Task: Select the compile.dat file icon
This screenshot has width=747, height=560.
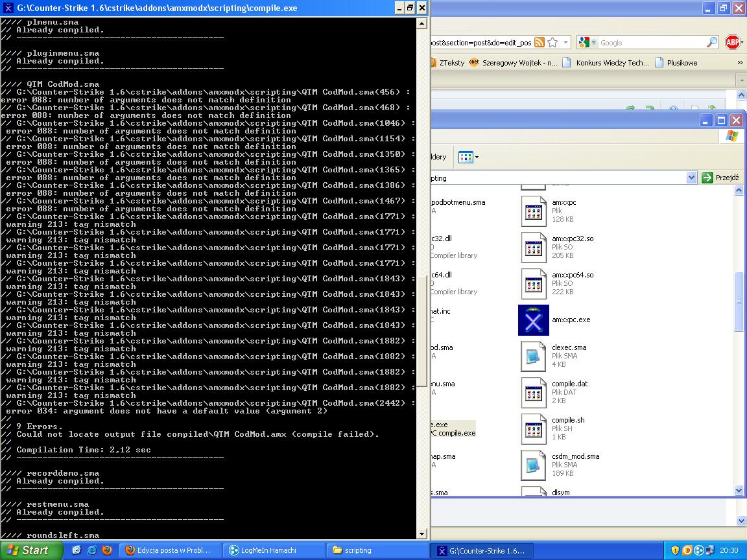Action: 533,392
